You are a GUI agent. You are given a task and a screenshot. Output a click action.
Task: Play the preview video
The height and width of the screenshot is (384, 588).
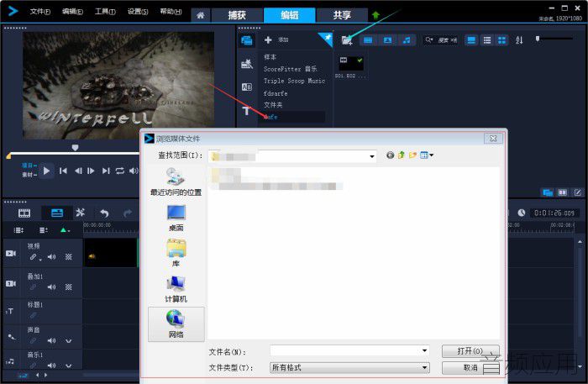[46, 171]
